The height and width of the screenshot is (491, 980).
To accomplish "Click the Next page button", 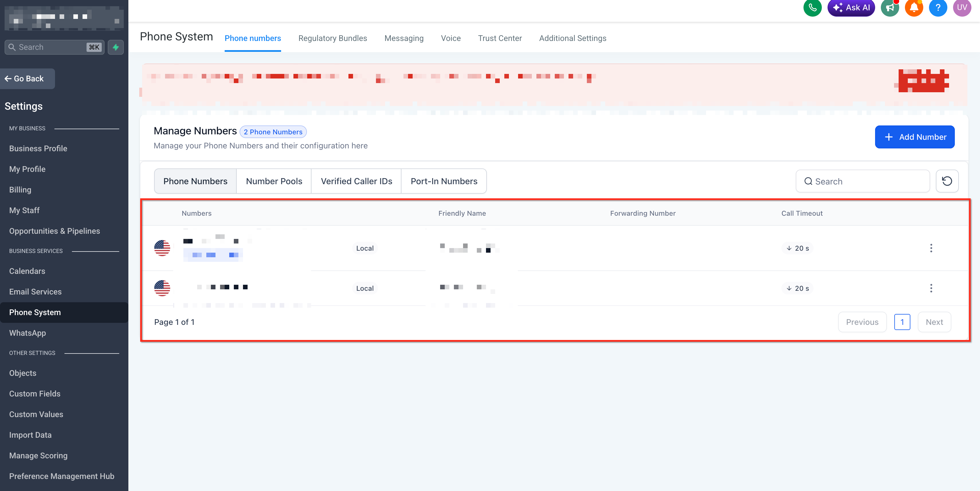I will click(x=934, y=322).
